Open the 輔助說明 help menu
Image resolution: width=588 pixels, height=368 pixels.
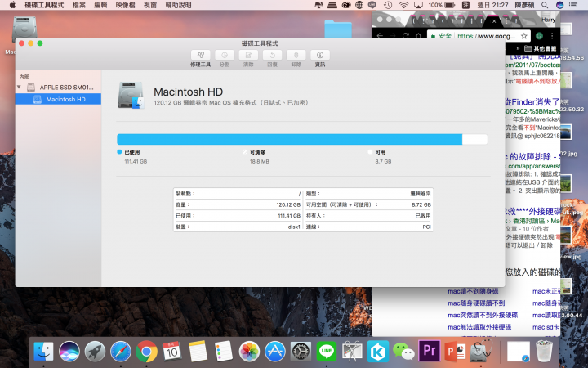(x=178, y=5)
